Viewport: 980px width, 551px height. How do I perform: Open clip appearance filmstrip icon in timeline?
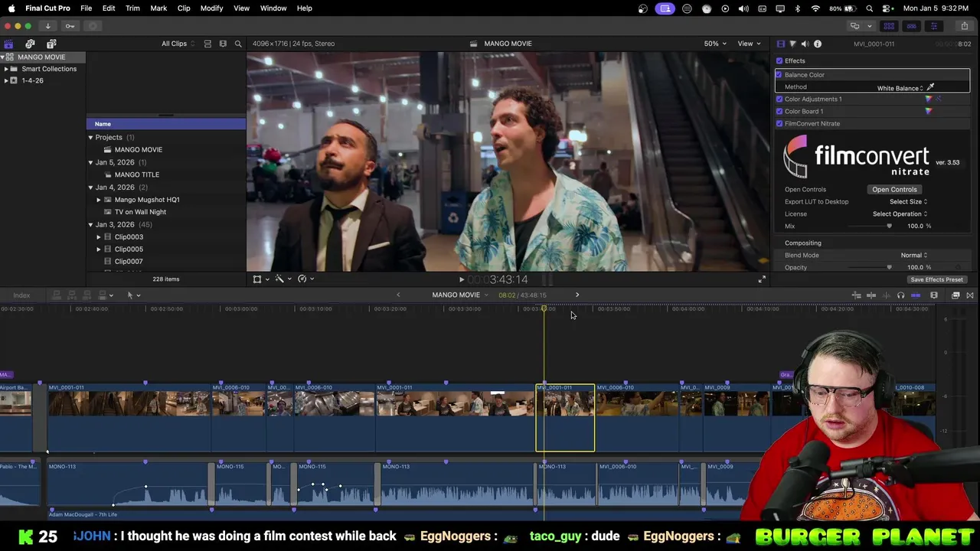coord(934,295)
